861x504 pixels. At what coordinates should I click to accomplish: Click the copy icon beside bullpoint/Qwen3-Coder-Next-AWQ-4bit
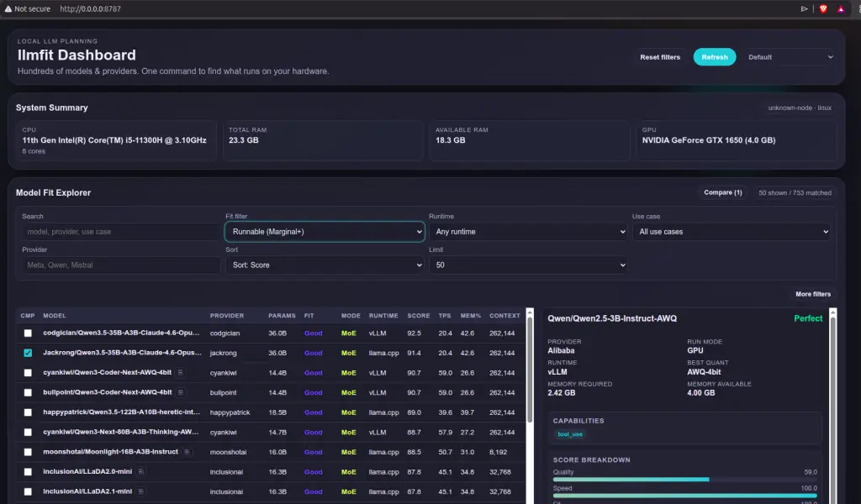point(182,392)
